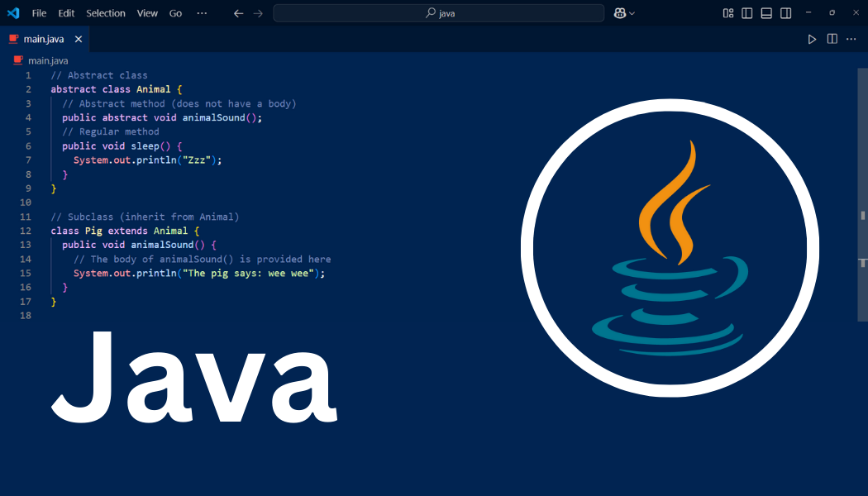Click the string "Zzz" on line 7
The width and height of the screenshot is (868, 496).
click(x=197, y=160)
